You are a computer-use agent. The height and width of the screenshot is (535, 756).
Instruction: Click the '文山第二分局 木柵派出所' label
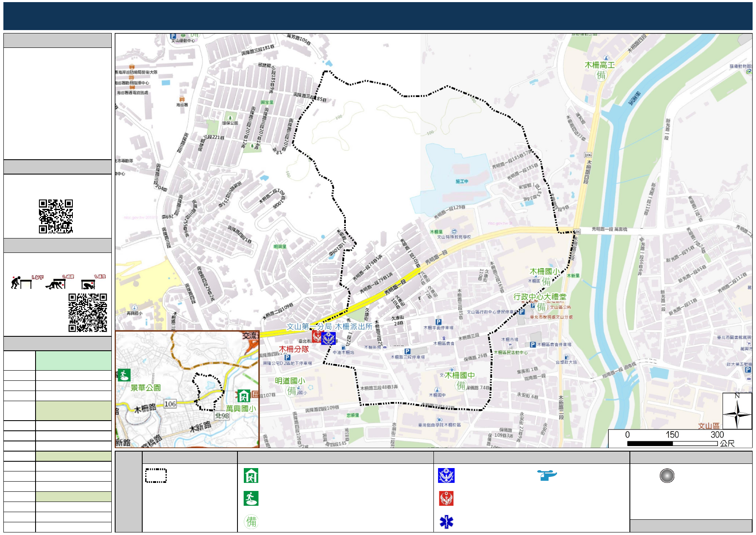tap(329, 327)
